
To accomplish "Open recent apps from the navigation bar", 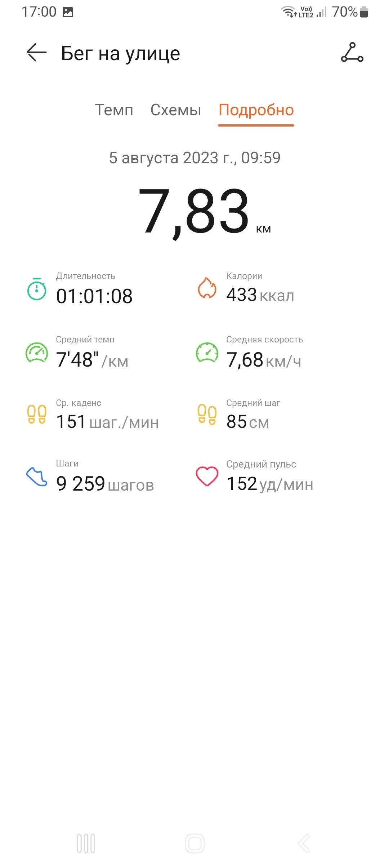I will tap(86, 843).
